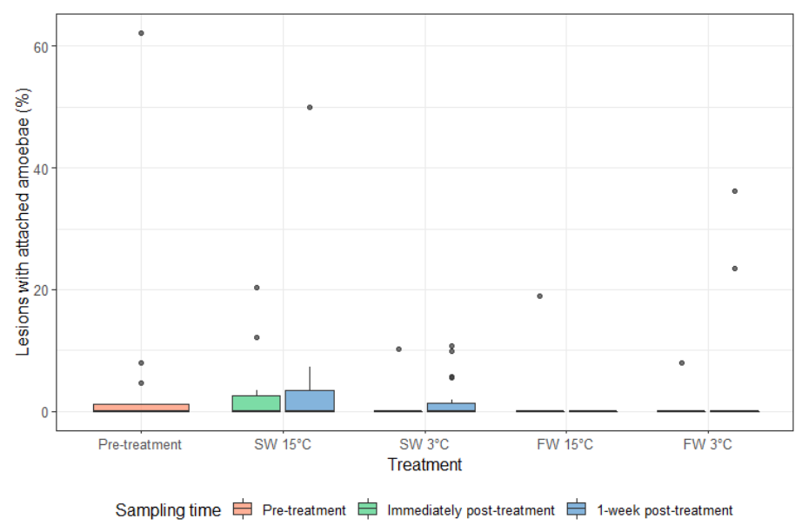Click the 'FW 3°C' x-axis label

(708, 445)
